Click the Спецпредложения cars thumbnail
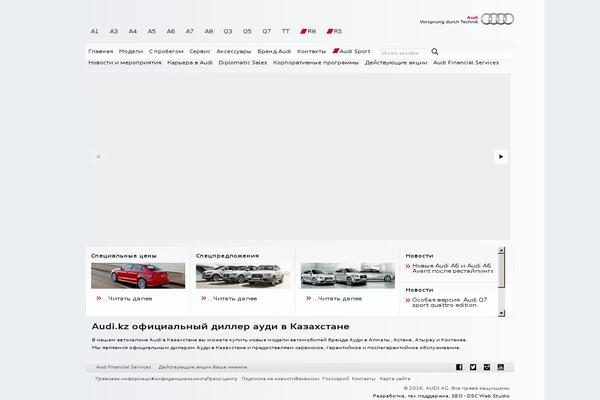Viewport: 600px width, 400px height. tap(243, 276)
